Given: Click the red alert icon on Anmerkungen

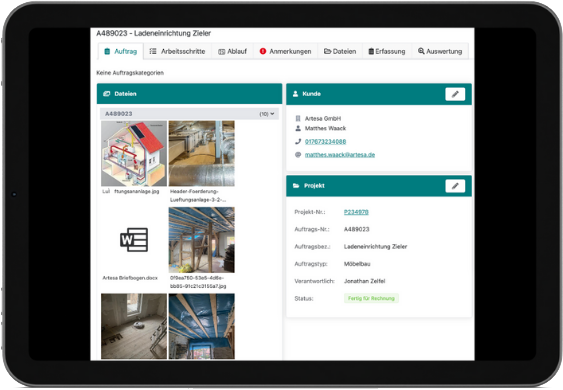Looking at the screenshot, I should 263,51.
